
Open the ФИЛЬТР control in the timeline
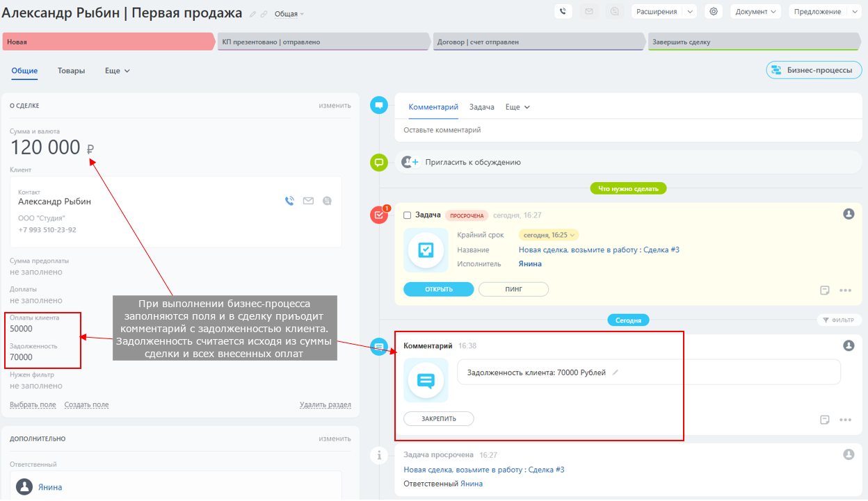pos(838,320)
